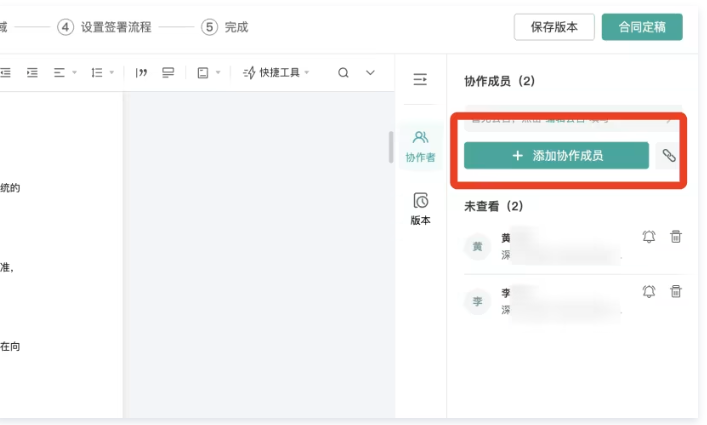This screenshot has width=707, height=425.
Task: Delete member 李 with trash icon
Action: pos(675,292)
